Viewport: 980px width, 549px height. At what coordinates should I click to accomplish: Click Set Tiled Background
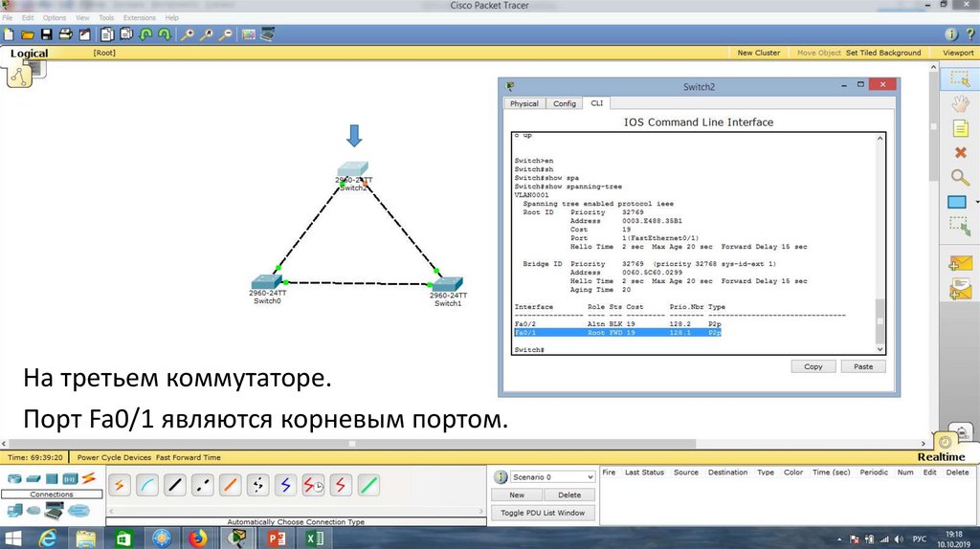883,54
